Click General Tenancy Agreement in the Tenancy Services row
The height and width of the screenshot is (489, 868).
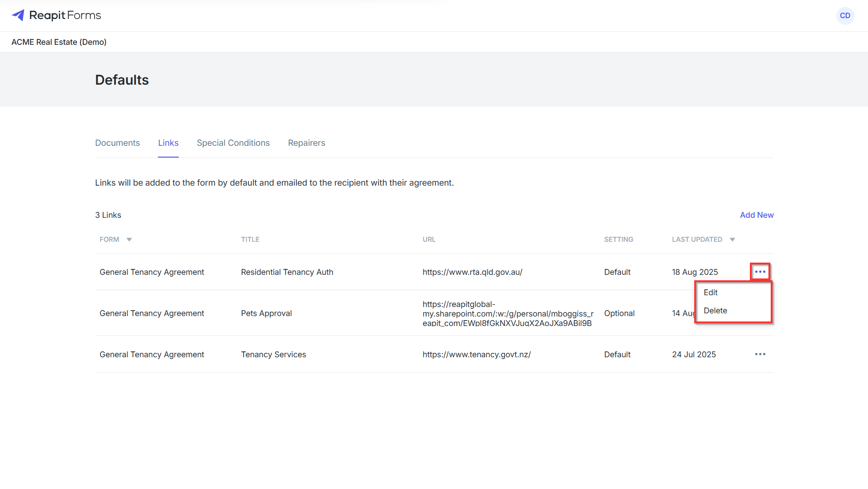click(152, 355)
